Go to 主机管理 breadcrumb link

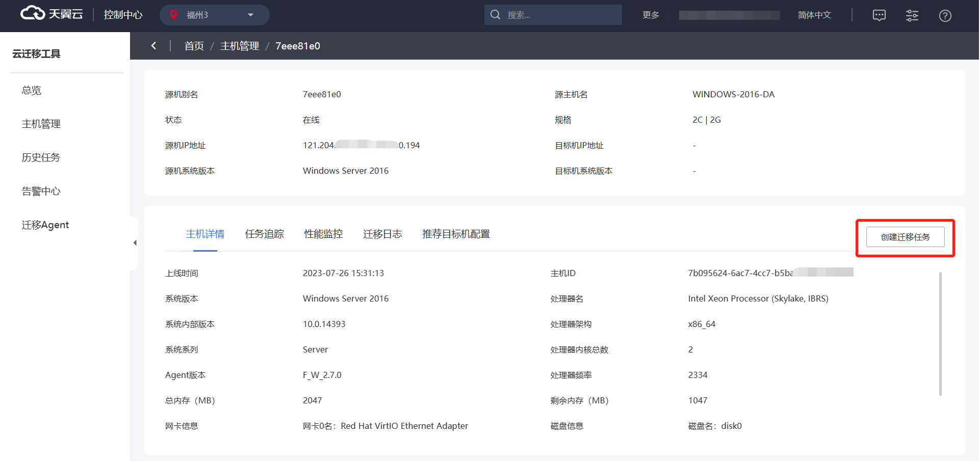240,46
